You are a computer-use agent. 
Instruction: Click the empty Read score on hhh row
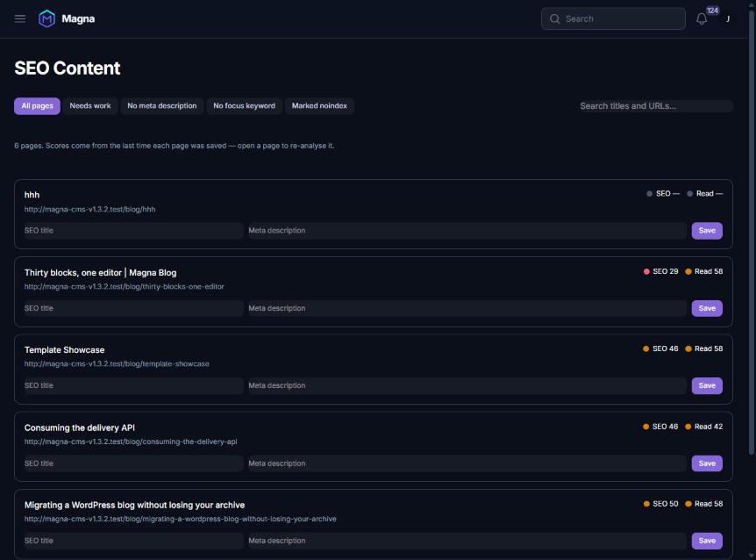point(704,194)
